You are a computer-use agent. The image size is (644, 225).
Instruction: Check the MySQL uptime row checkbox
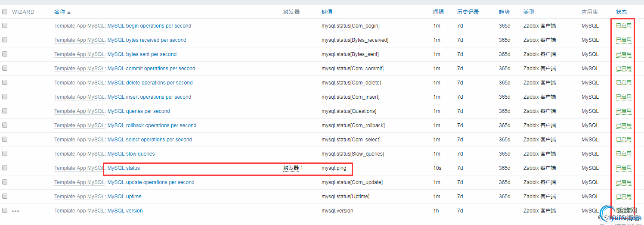[5, 196]
